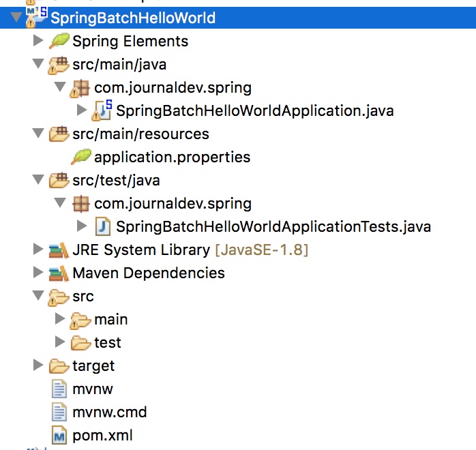Screen dimensions: 476x450
Task: Click the application.properties leaf icon
Action: point(80,157)
